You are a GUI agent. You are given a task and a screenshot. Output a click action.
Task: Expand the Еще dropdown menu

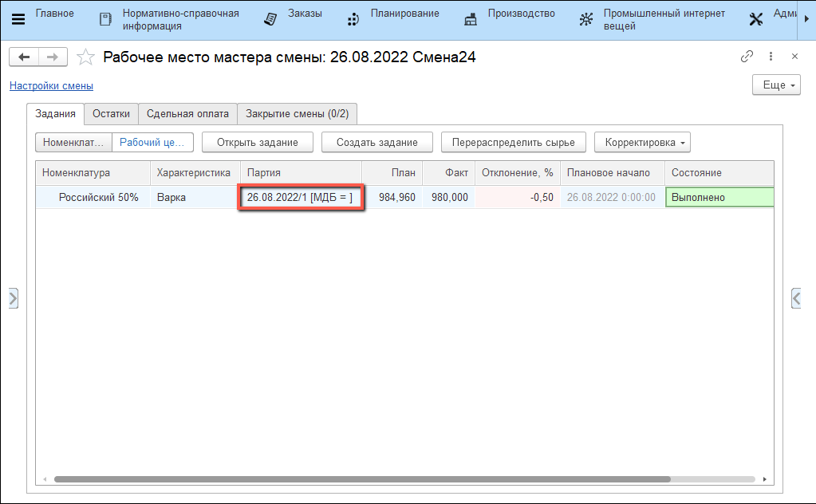pos(776,85)
